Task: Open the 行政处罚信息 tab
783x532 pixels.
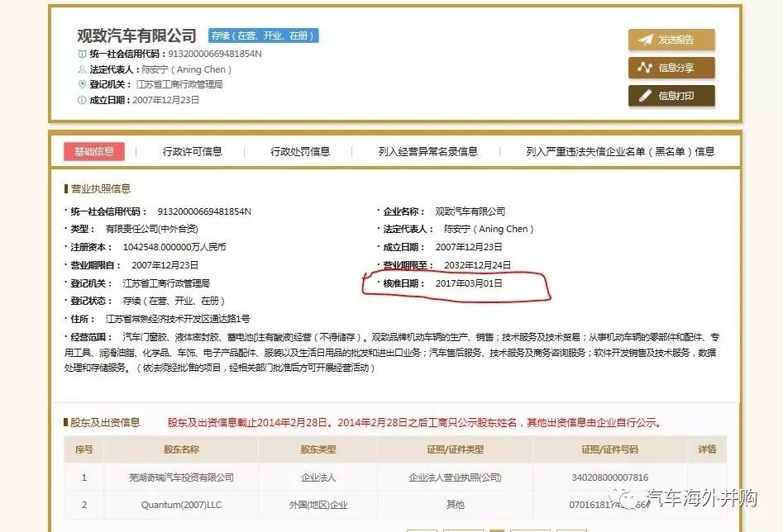Action: click(x=300, y=151)
